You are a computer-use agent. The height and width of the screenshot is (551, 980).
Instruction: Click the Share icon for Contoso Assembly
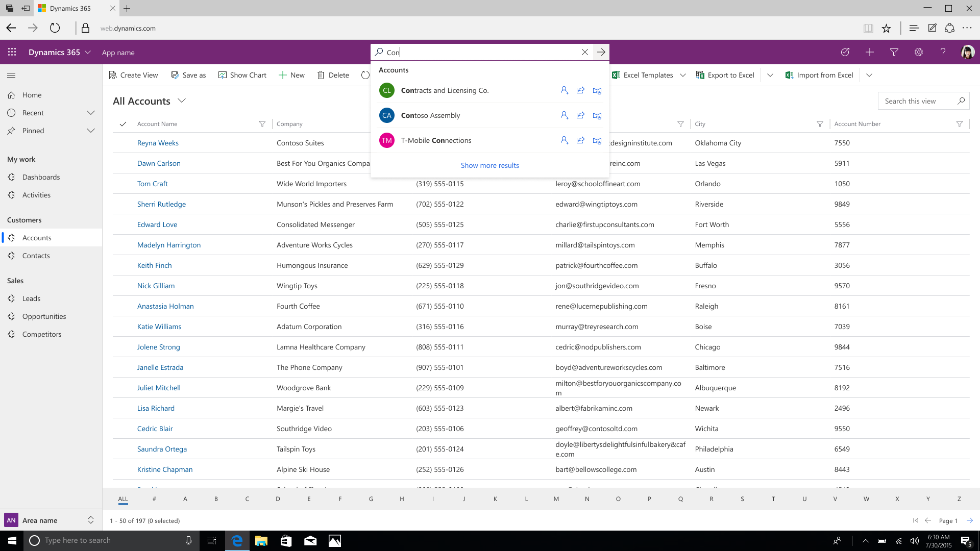[581, 115]
